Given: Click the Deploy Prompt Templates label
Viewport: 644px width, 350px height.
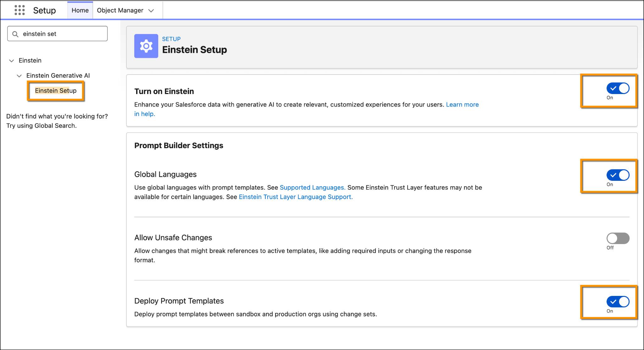Looking at the screenshot, I should 179,301.
